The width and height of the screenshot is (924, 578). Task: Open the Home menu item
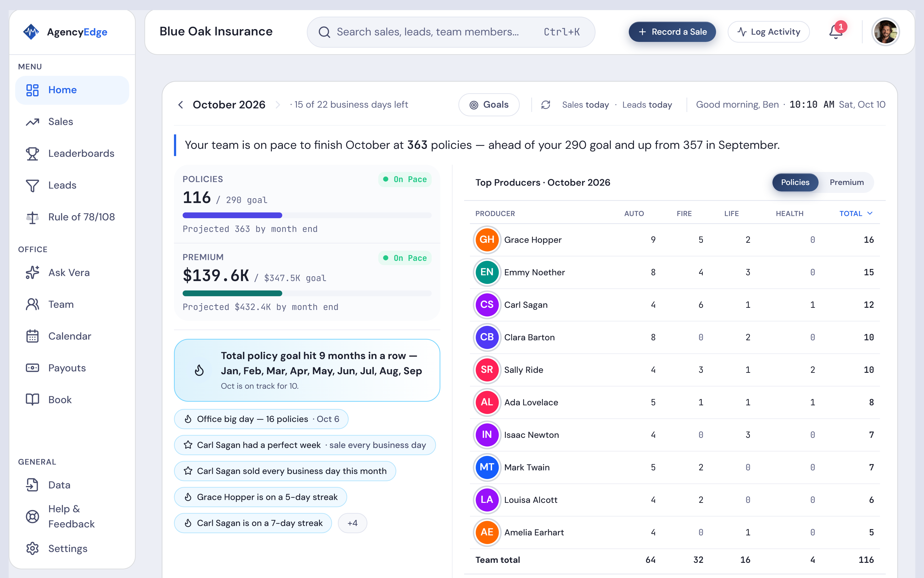72,90
